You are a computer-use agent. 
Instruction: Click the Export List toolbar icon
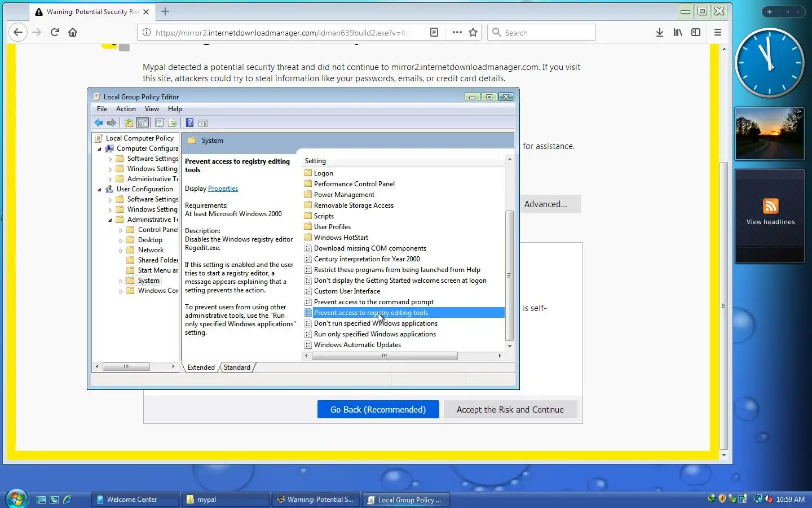(173, 123)
